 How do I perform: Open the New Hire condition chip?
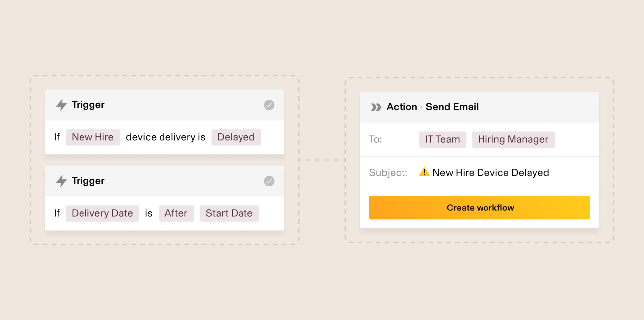tap(92, 137)
